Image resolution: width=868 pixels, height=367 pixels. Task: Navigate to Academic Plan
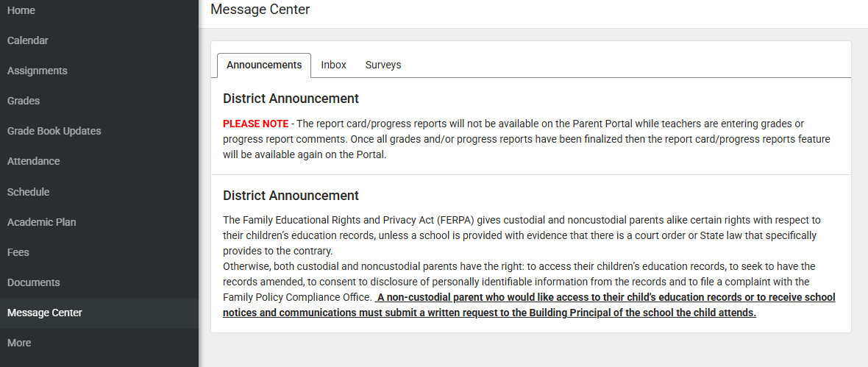tap(42, 222)
